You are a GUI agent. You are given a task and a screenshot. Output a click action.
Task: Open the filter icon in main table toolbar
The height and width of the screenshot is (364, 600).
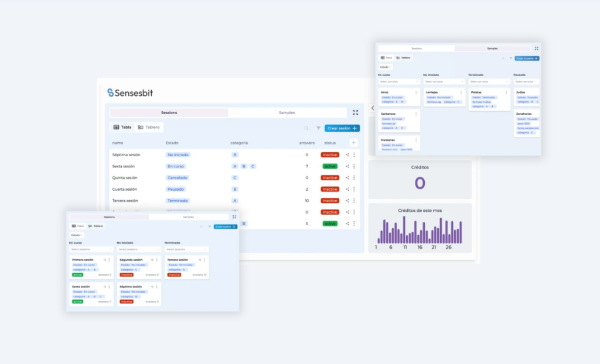[x=318, y=128]
